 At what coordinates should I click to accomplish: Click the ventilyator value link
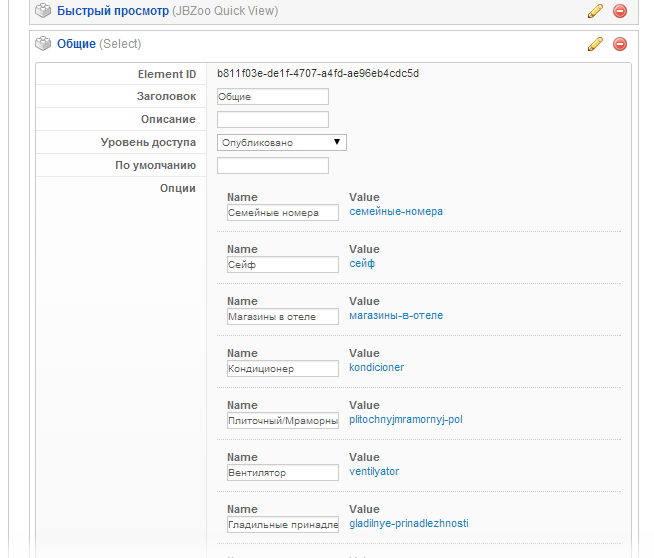coord(374,472)
